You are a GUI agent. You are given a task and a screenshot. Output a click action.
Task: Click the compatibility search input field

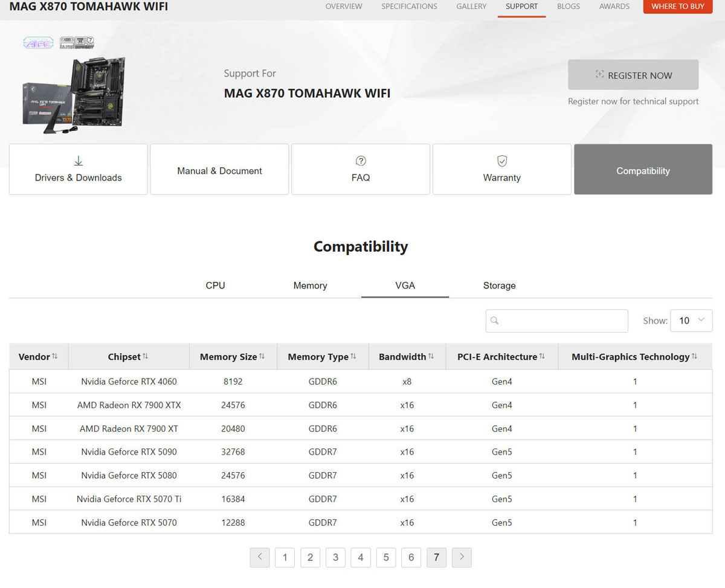coord(556,321)
